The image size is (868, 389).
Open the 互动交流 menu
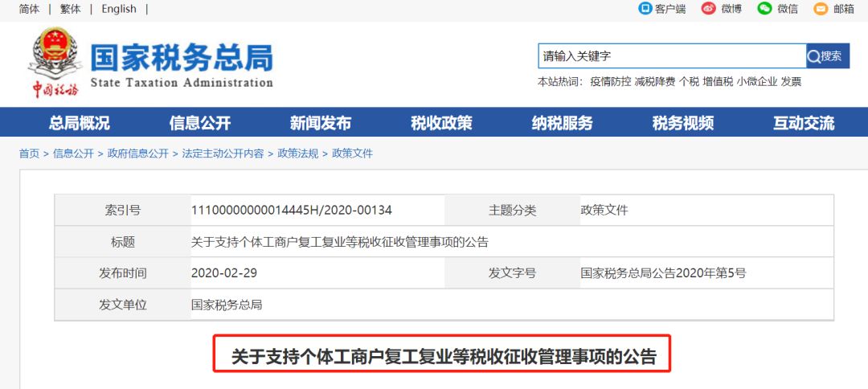(x=804, y=123)
